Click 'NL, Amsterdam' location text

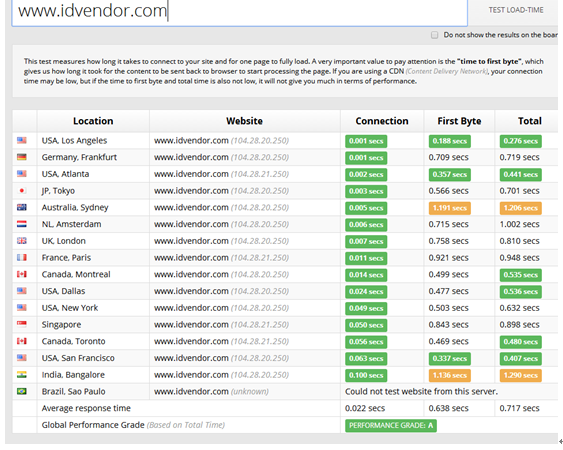coord(71,224)
